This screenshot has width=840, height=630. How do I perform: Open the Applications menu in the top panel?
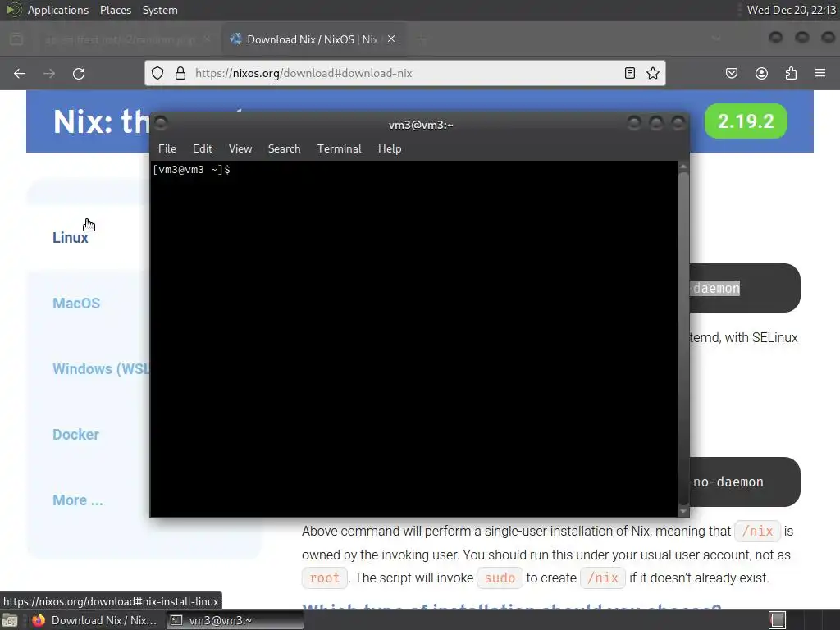click(58, 10)
